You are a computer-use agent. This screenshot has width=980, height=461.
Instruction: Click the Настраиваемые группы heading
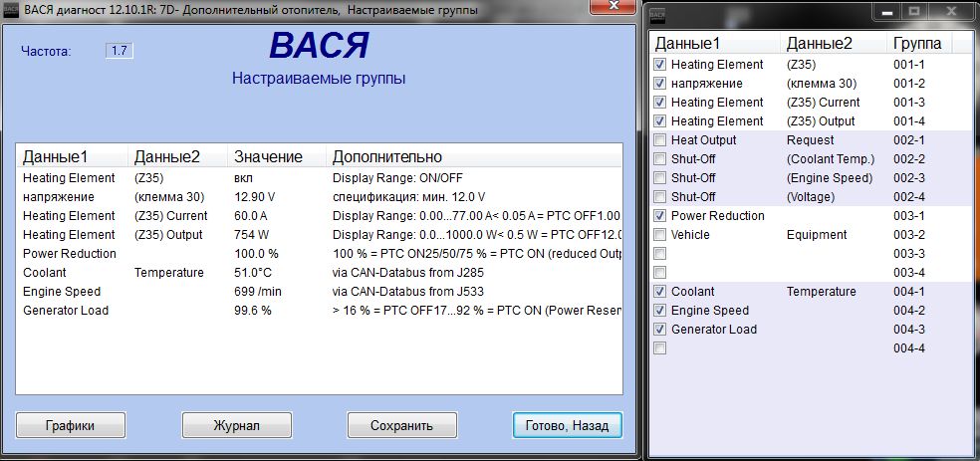tap(319, 79)
